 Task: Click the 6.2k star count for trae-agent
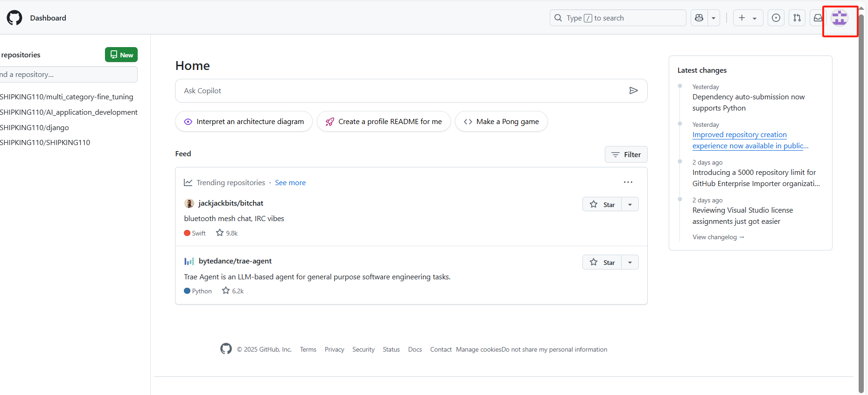[x=233, y=291]
